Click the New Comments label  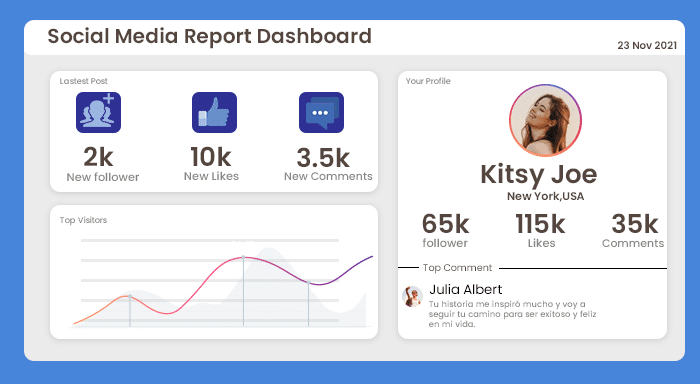(328, 176)
